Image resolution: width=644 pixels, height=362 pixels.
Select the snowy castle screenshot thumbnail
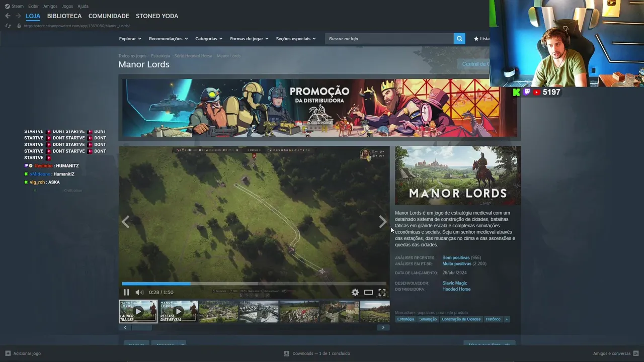tap(259, 311)
